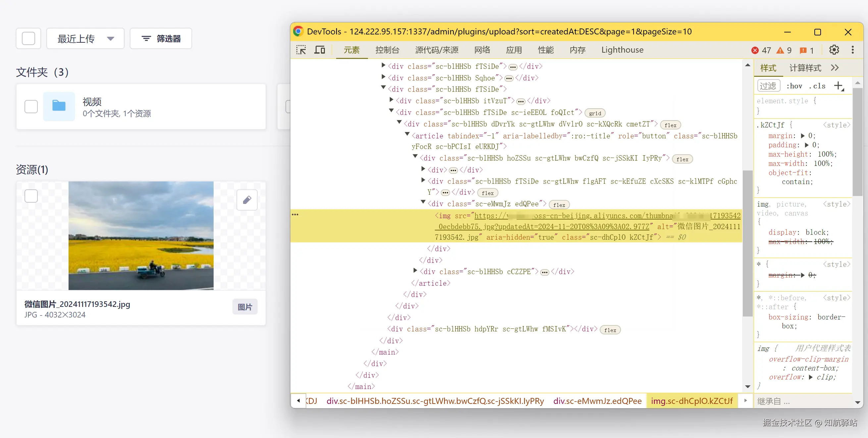Show more style panel tabs chevron
The image size is (868, 438).
coord(835,68)
